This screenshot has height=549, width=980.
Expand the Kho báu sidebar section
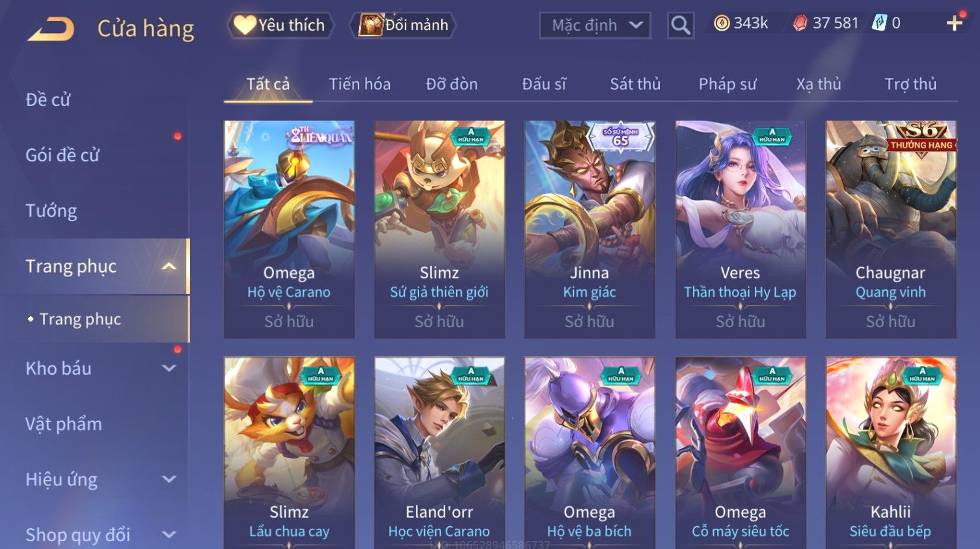coord(169,368)
